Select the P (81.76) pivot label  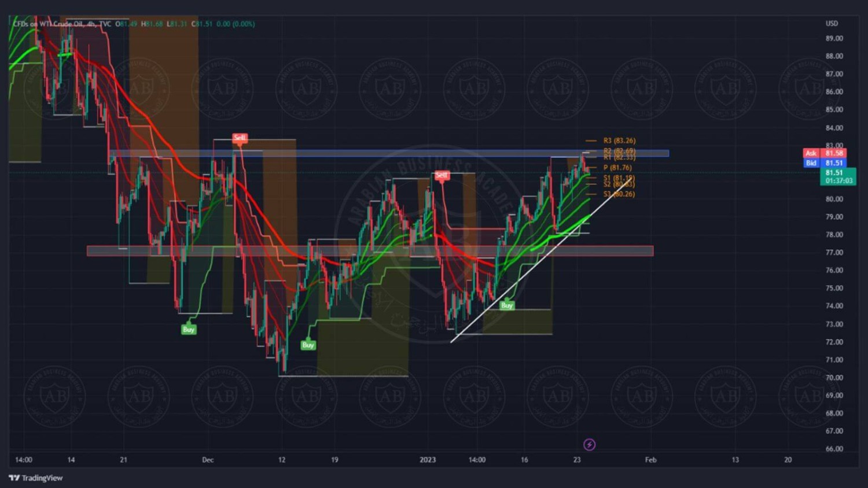click(617, 168)
